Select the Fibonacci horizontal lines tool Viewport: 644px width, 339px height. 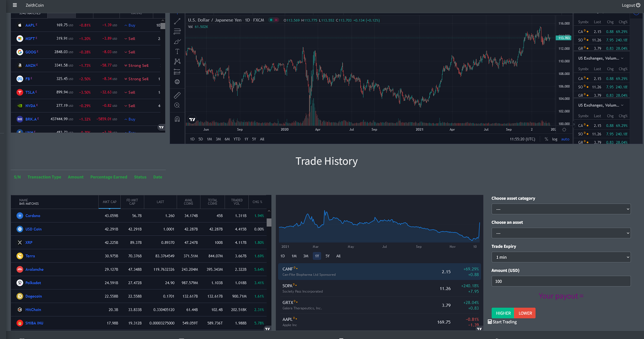coord(177,31)
